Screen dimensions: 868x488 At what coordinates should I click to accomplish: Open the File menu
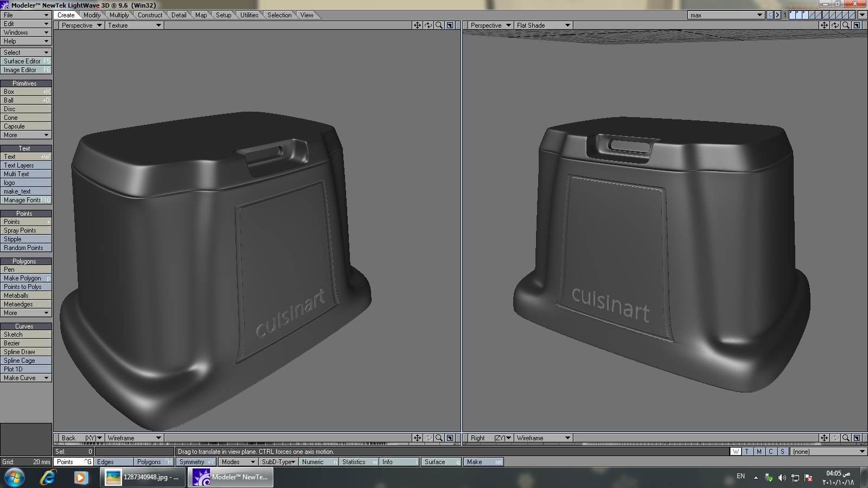[26, 15]
